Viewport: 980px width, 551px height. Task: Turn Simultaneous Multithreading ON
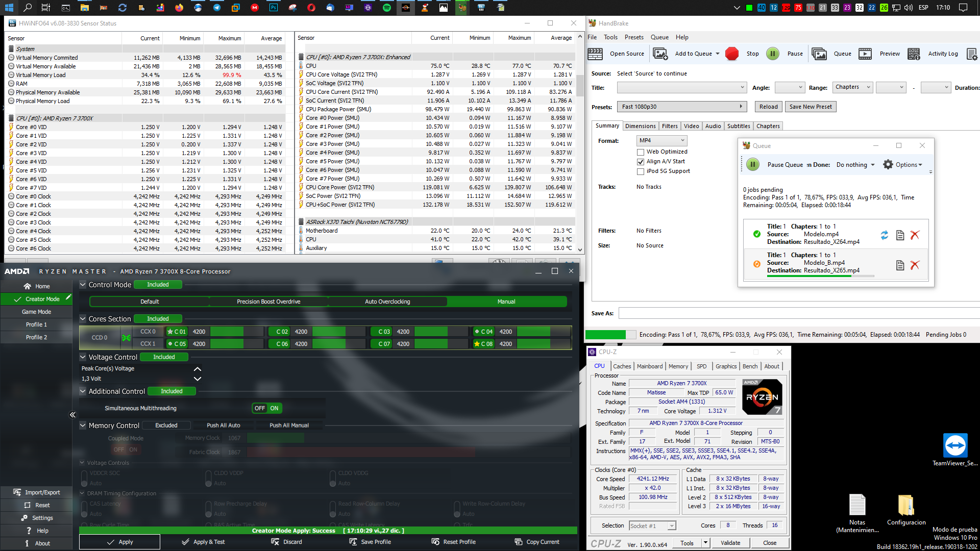pos(275,408)
